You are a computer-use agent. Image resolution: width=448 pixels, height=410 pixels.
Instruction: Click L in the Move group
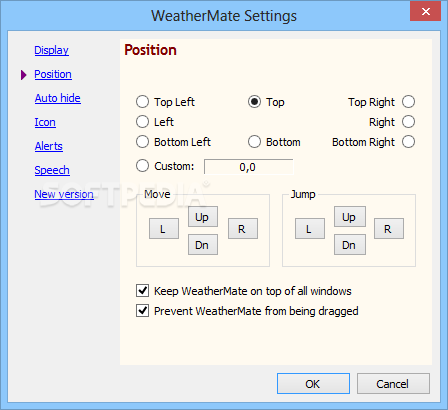pos(164,229)
